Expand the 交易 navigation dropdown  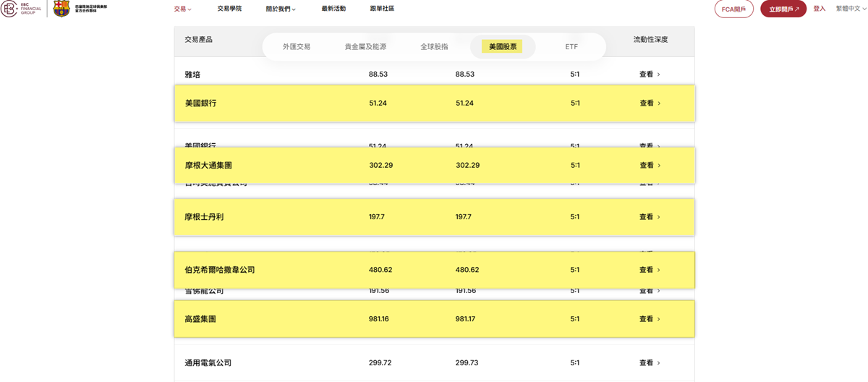[x=183, y=9]
